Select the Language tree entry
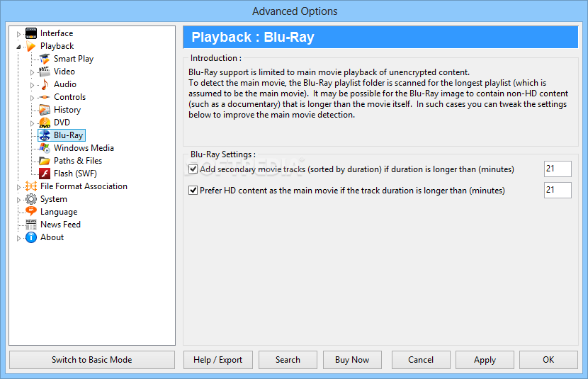The width and height of the screenshot is (588, 379). [x=59, y=212]
